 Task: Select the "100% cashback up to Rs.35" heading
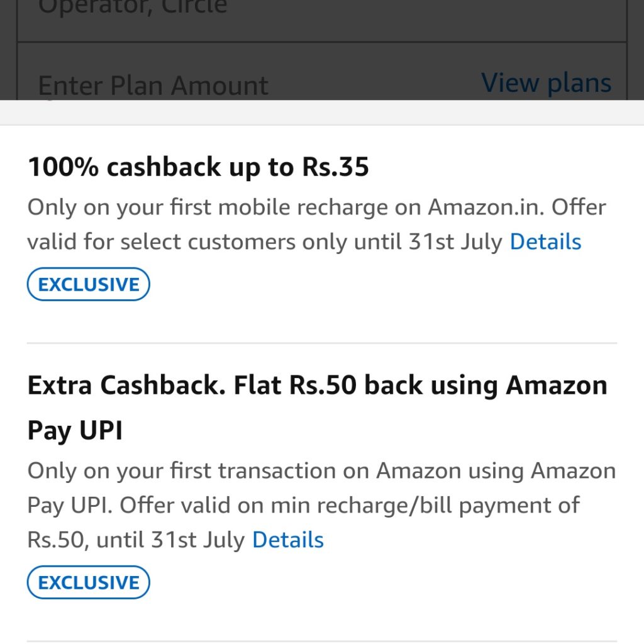[x=198, y=167]
